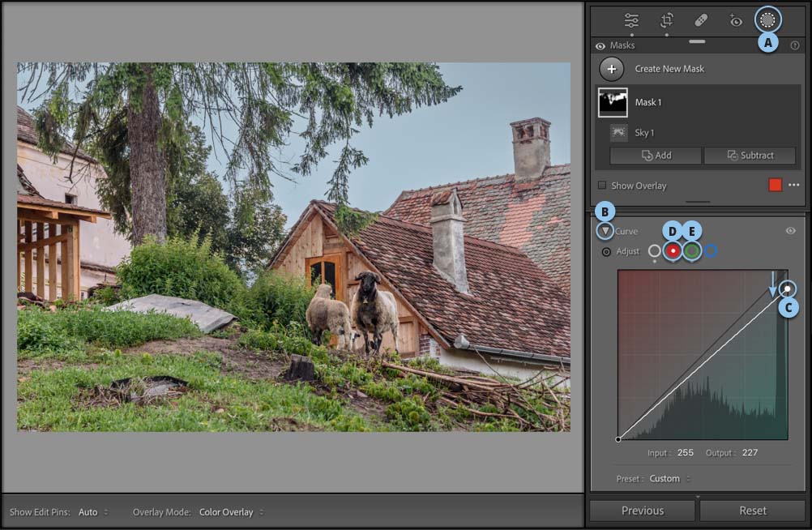Click the Create New Mask label

tap(669, 69)
